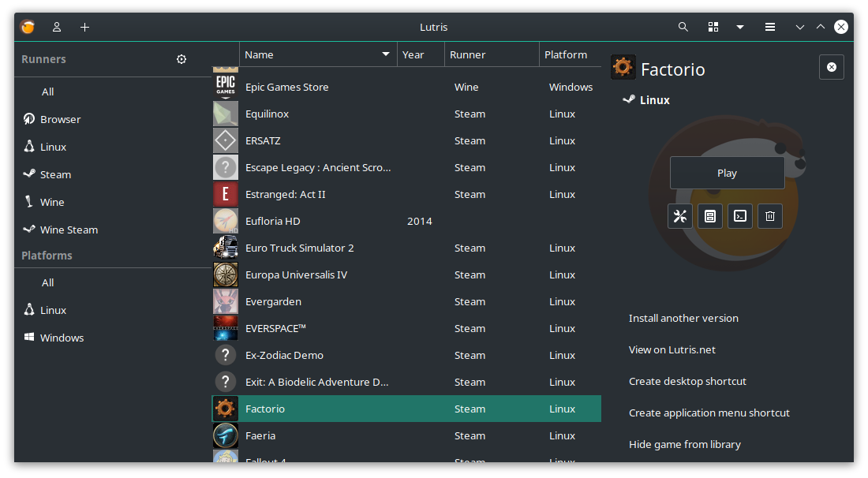Open View on Lutris.net link
Image resolution: width=868 pixels, height=478 pixels.
click(672, 349)
